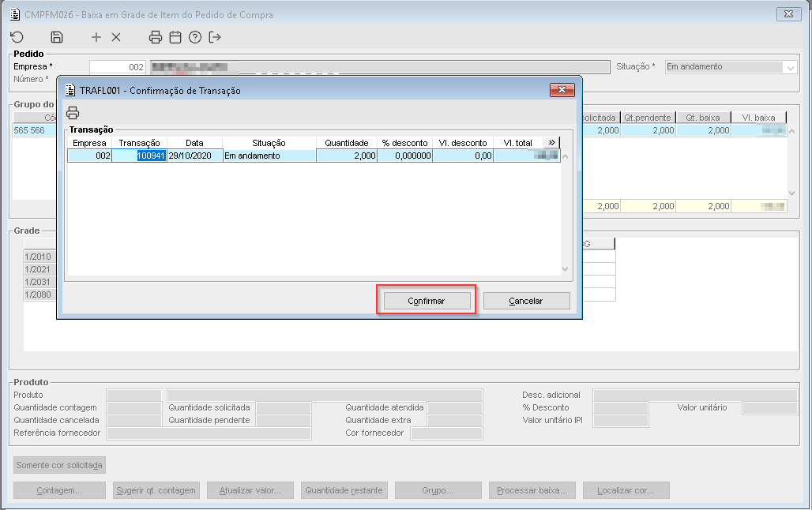The image size is (812, 510).
Task: Click scroll-down arrow in transaction grid
Action: (566, 268)
